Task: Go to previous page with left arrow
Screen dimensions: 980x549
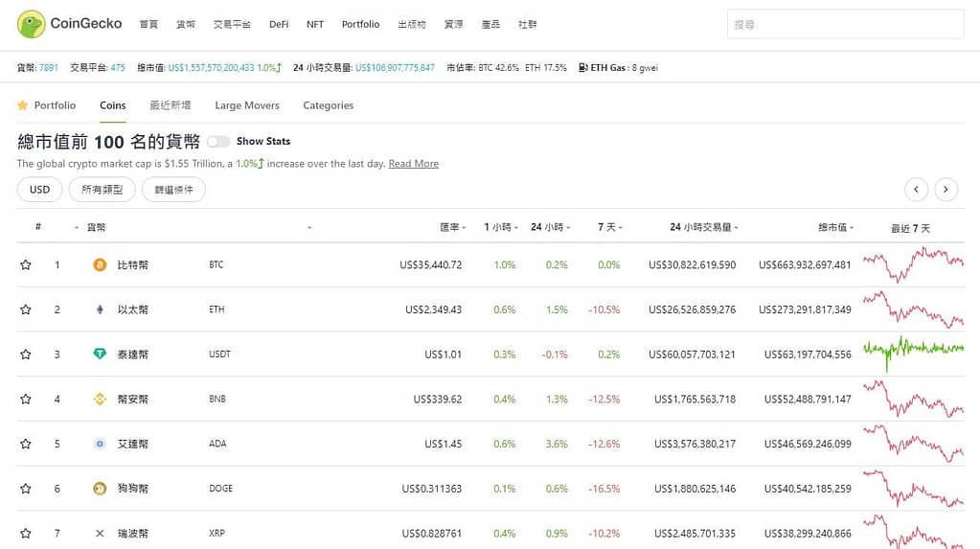Action: 916,190
